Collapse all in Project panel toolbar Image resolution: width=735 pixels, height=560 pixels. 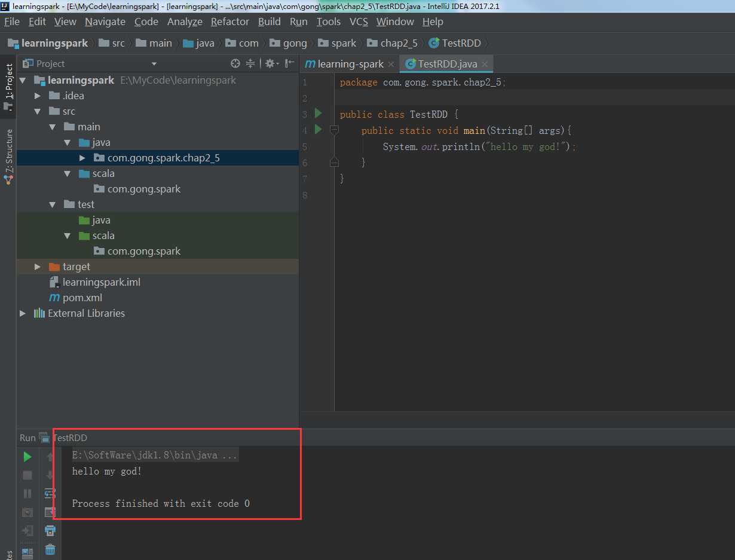pos(250,63)
